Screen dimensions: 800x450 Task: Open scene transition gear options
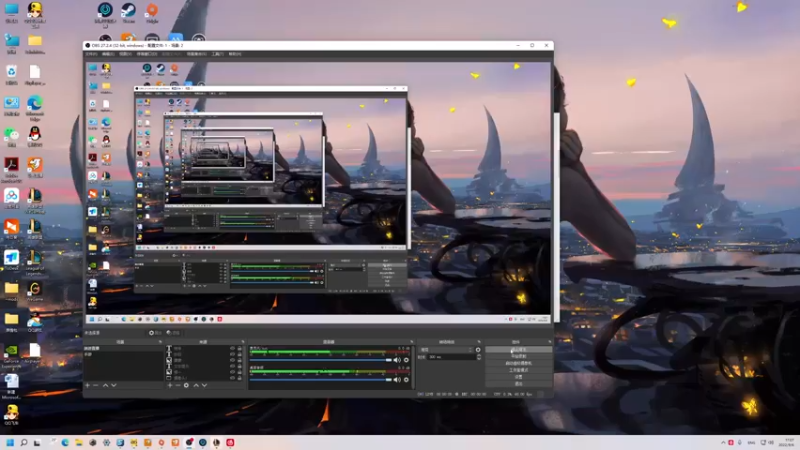tap(478, 350)
